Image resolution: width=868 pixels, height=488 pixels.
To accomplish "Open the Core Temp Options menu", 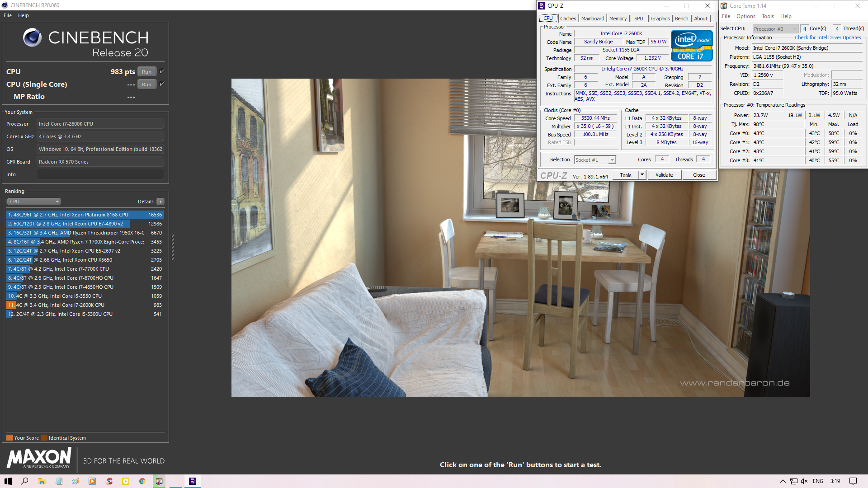I will [x=746, y=16].
